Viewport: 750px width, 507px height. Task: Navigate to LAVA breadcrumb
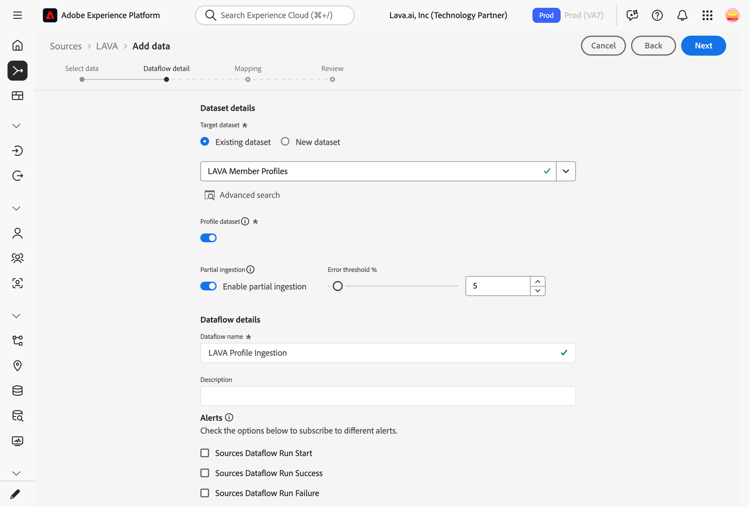(x=107, y=46)
